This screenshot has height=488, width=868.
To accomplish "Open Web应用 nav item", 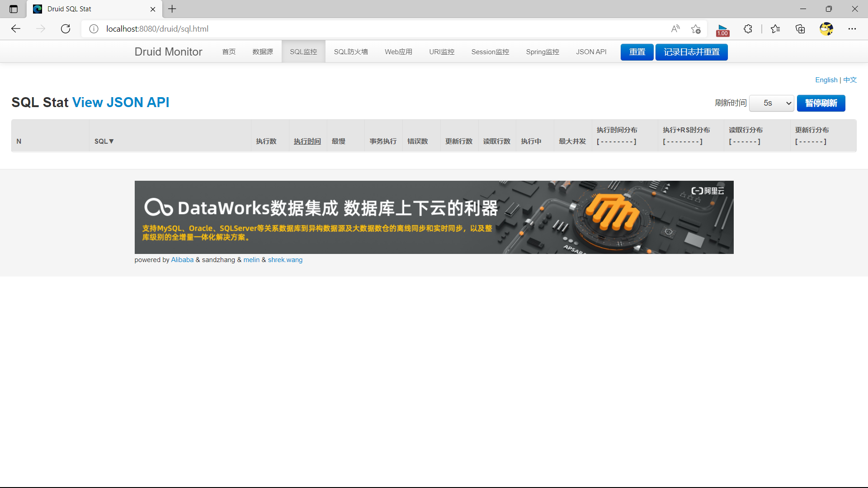I will [398, 52].
